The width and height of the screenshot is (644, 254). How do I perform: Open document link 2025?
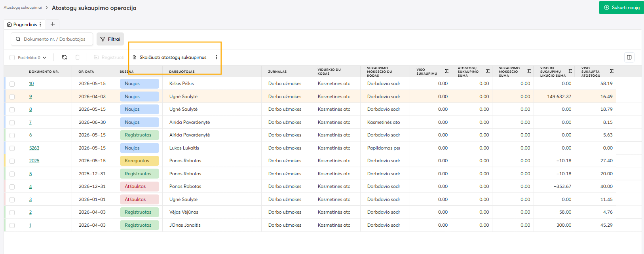point(34,161)
